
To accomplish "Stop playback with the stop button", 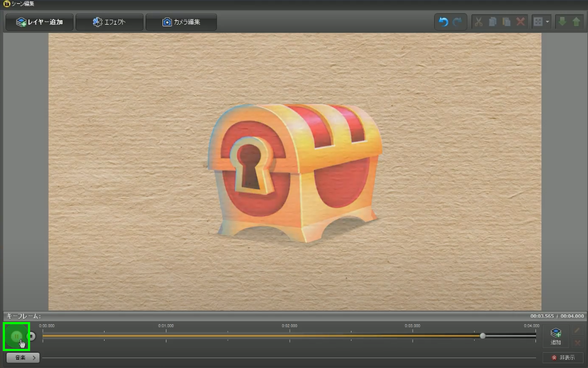I will pyautogui.click(x=32, y=336).
